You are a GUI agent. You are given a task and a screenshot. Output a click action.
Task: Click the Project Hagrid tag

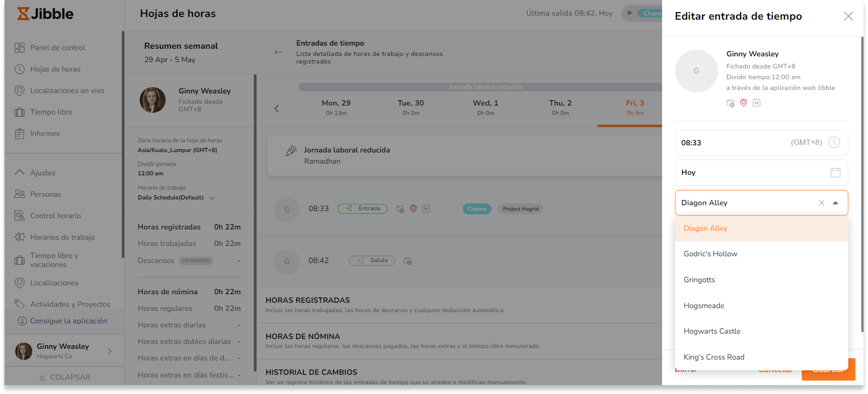[x=520, y=209]
